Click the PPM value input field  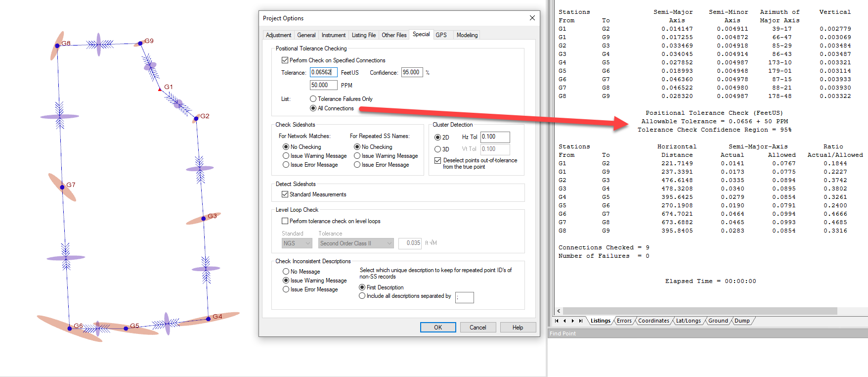pos(323,85)
